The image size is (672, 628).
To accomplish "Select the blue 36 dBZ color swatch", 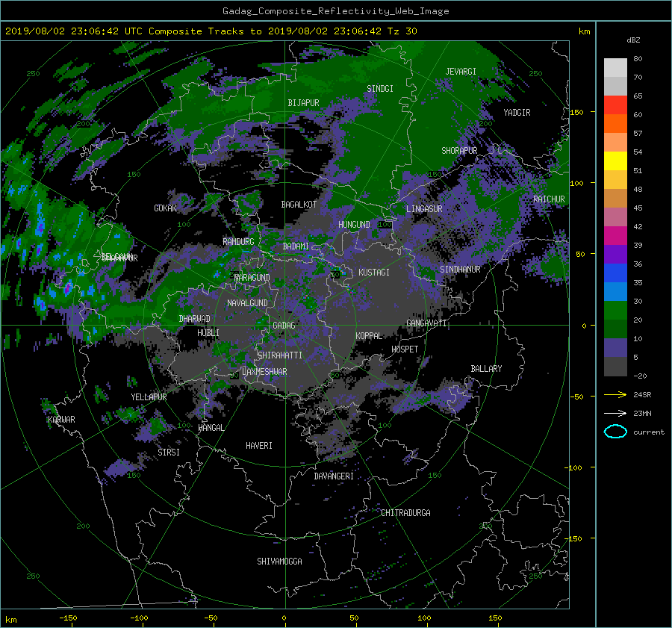I will pyautogui.click(x=615, y=273).
